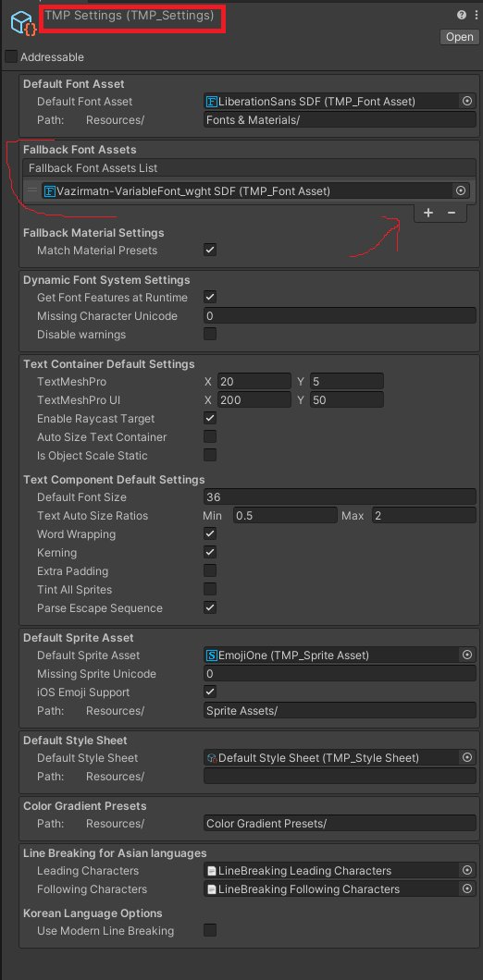
Task: Edit the TextMeshPro UI Y value field
Action: pos(346,400)
